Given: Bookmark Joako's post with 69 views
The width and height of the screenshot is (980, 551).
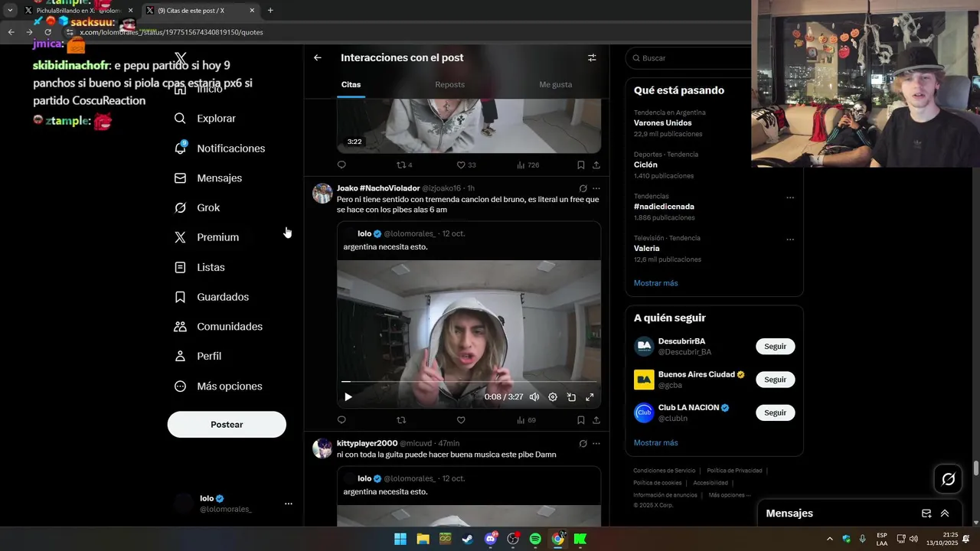Looking at the screenshot, I should [581, 420].
